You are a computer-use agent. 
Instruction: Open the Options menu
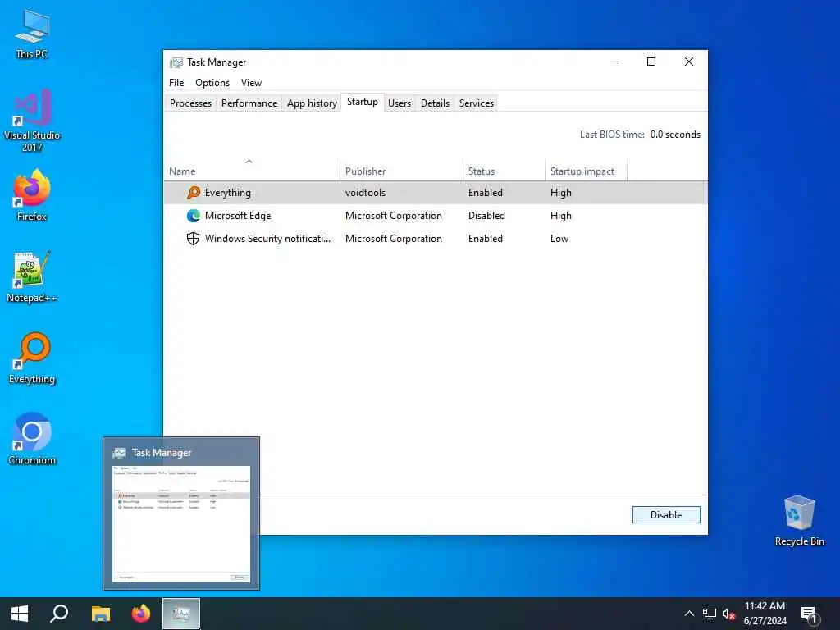coord(212,83)
